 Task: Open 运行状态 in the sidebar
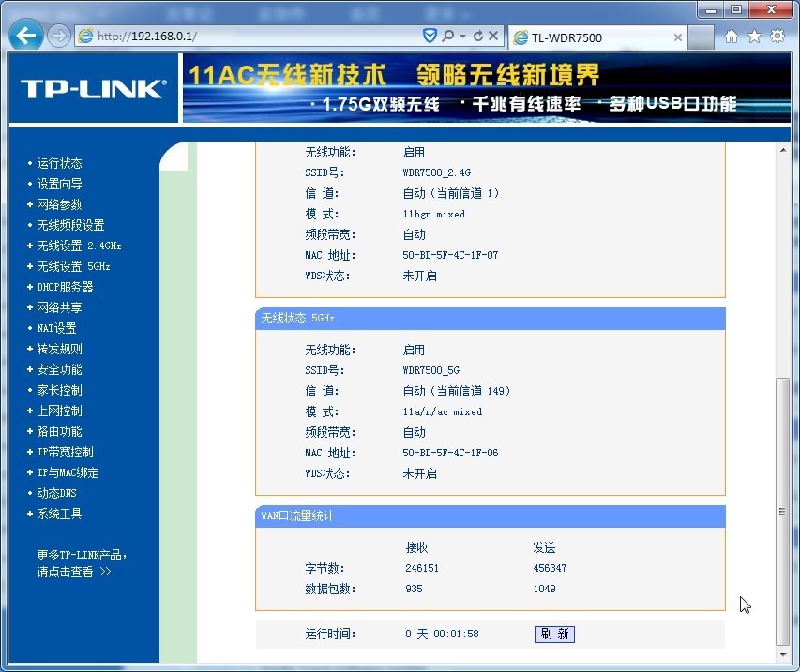click(59, 163)
